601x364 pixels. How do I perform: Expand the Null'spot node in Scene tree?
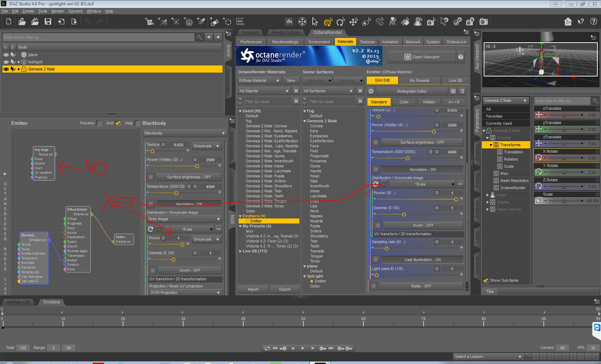pyautogui.click(x=19, y=62)
